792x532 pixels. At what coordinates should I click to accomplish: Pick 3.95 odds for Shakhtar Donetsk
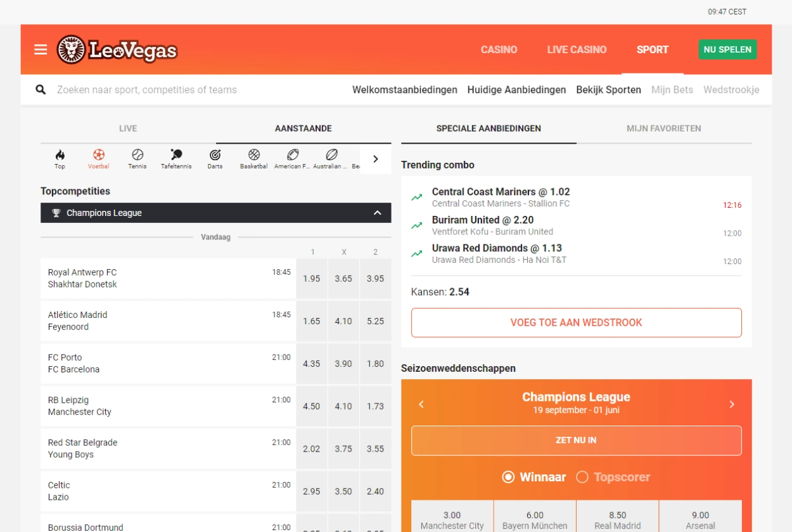click(x=376, y=279)
